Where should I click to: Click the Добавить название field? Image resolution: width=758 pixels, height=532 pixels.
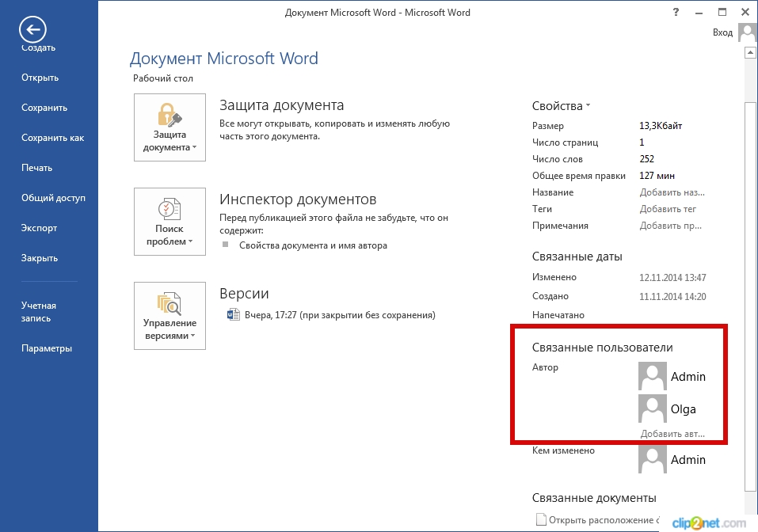click(x=672, y=192)
